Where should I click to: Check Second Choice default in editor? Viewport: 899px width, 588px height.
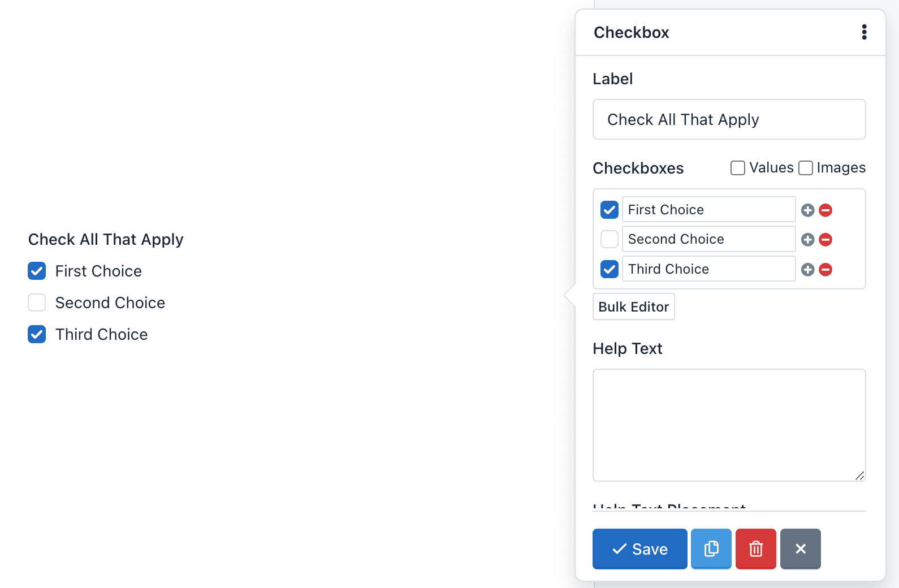(610, 239)
